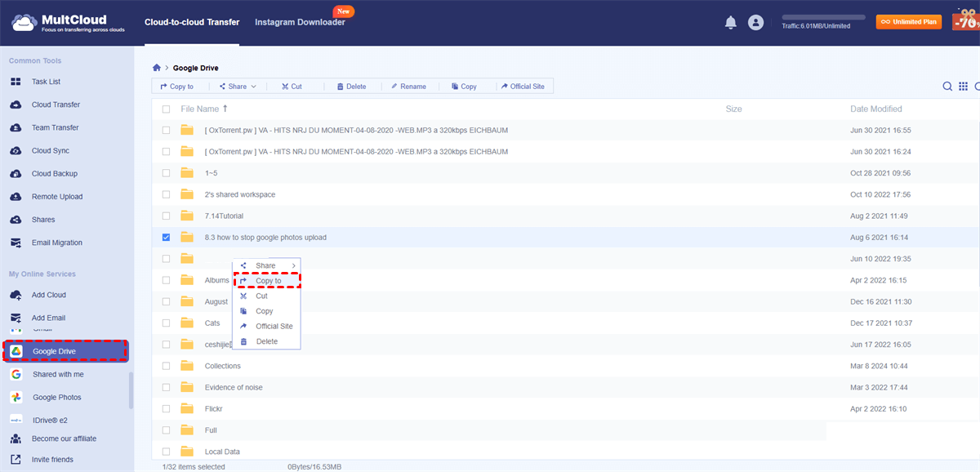The height and width of the screenshot is (472, 980).
Task: Click Add Cloud in sidebar
Action: [48, 295]
